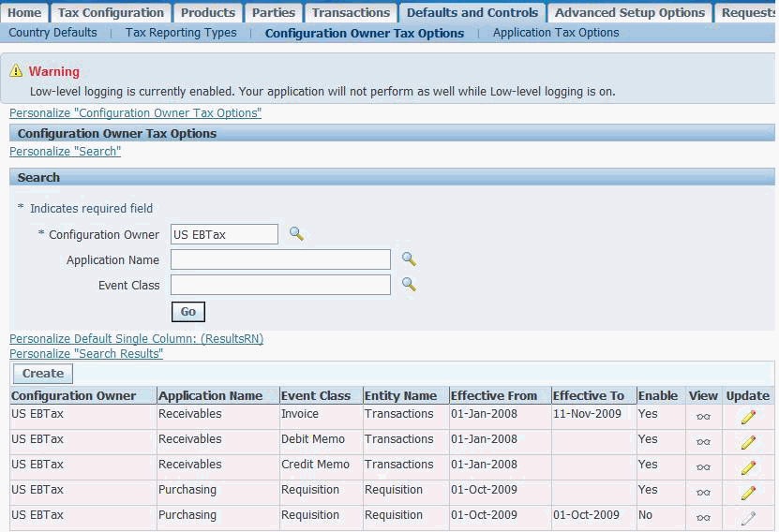The width and height of the screenshot is (779, 532).
Task: Update the Receivables Debit Memo row
Action: pos(748,442)
